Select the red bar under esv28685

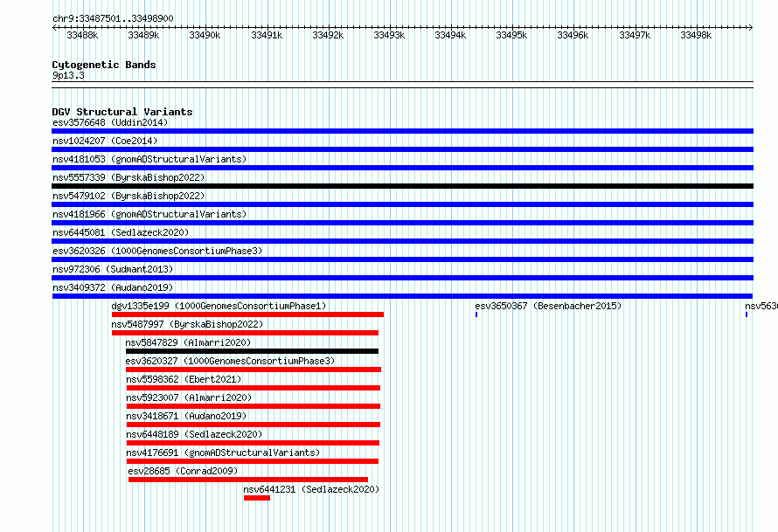(x=248, y=480)
